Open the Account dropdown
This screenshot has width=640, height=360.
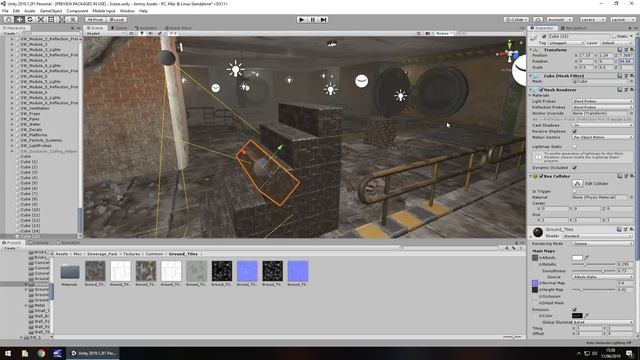click(560, 19)
